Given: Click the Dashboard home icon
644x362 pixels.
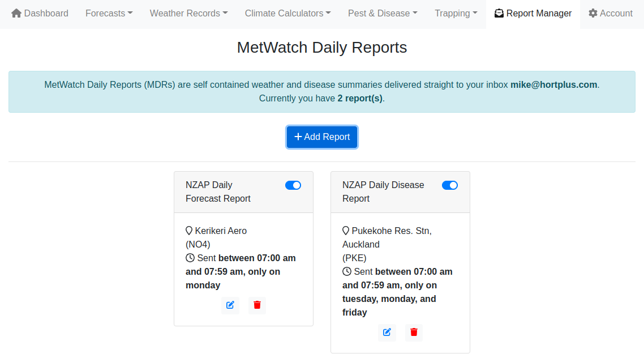Looking at the screenshot, I should coord(16,13).
